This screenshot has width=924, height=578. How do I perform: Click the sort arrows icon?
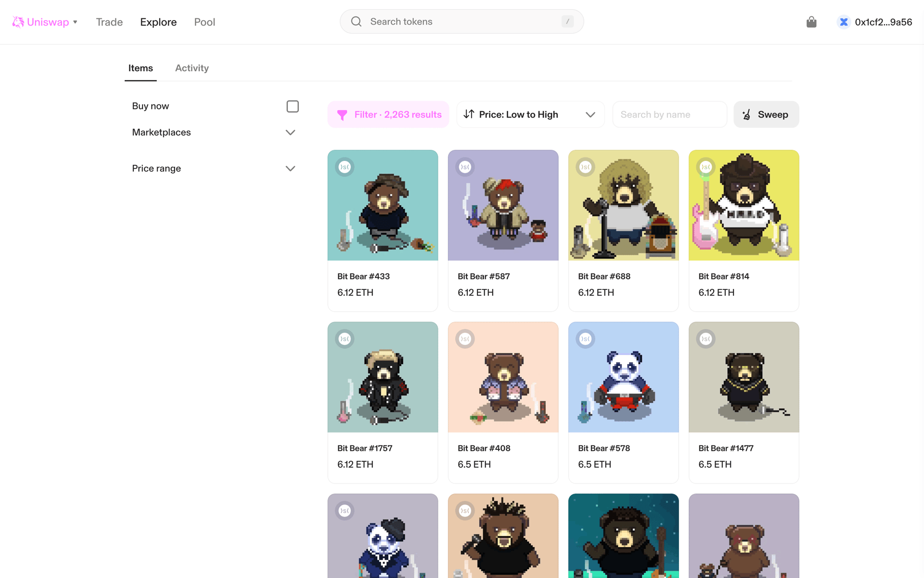pos(469,114)
